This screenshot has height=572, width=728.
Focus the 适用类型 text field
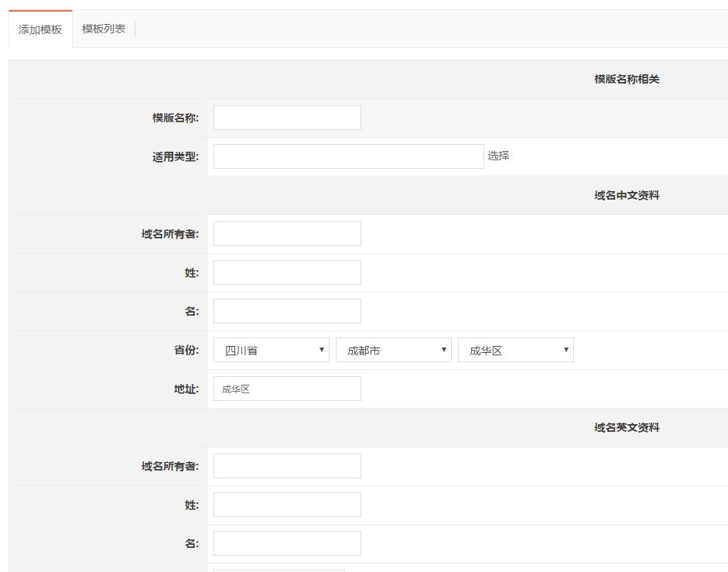click(349, 156)
